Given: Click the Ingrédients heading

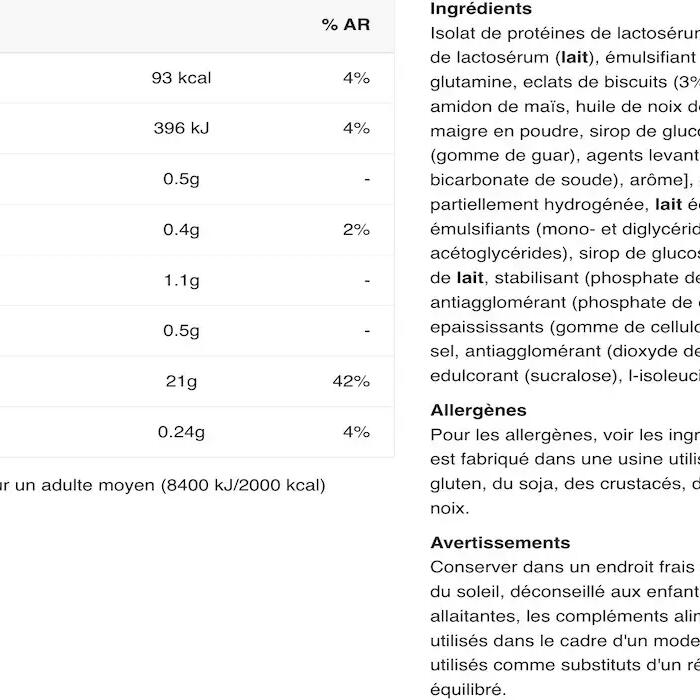Looking at the screenshot, I should pyautogui.click(x=481, y=9).
